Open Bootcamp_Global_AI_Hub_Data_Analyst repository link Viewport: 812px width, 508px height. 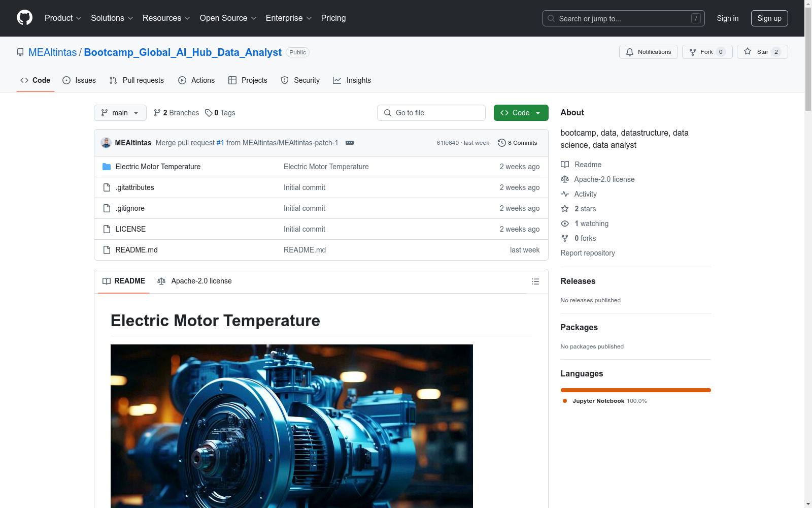183,52
